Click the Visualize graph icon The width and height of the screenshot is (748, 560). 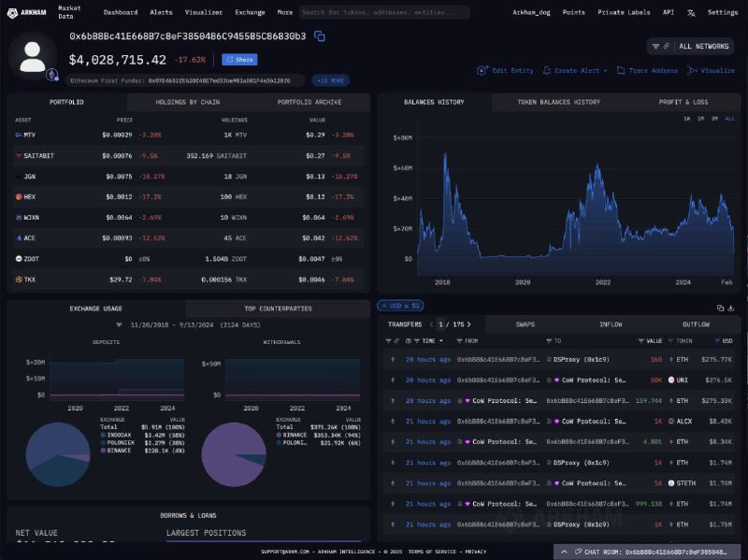coord(692,71)
